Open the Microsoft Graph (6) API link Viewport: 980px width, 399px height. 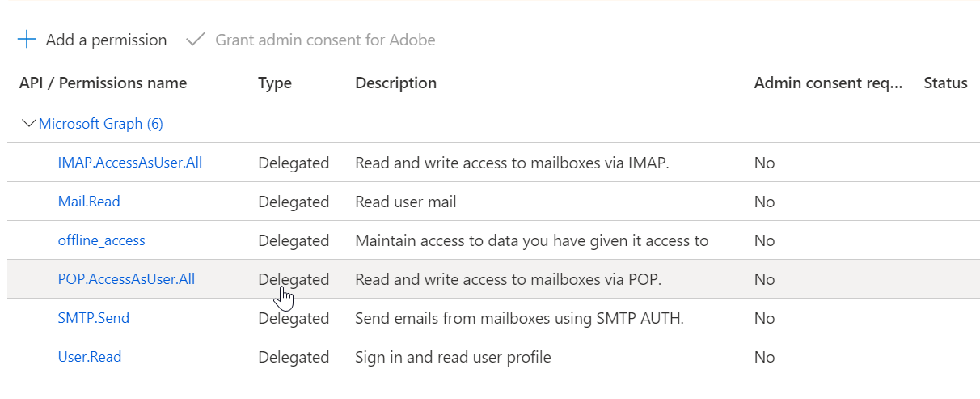pyautogui.click(x=101, y=124)
